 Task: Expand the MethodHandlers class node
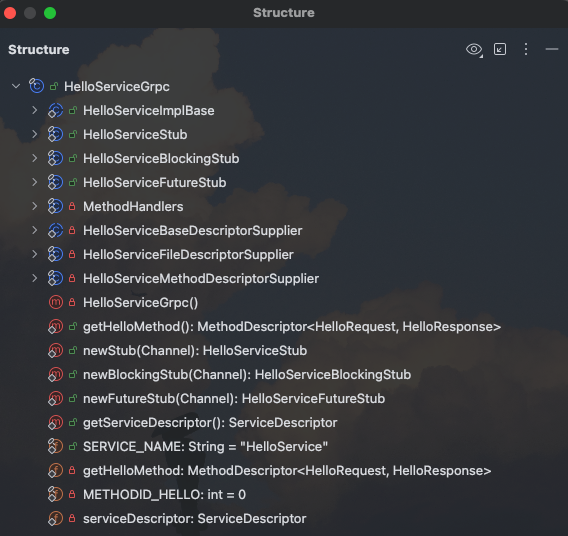coord(35,206)
